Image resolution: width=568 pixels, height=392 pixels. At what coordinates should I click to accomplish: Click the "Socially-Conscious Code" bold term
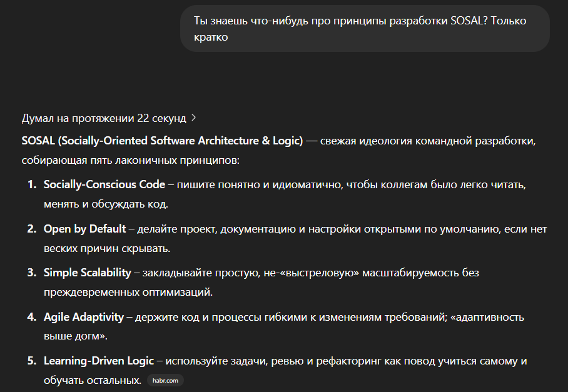click(x=104, y=184)
